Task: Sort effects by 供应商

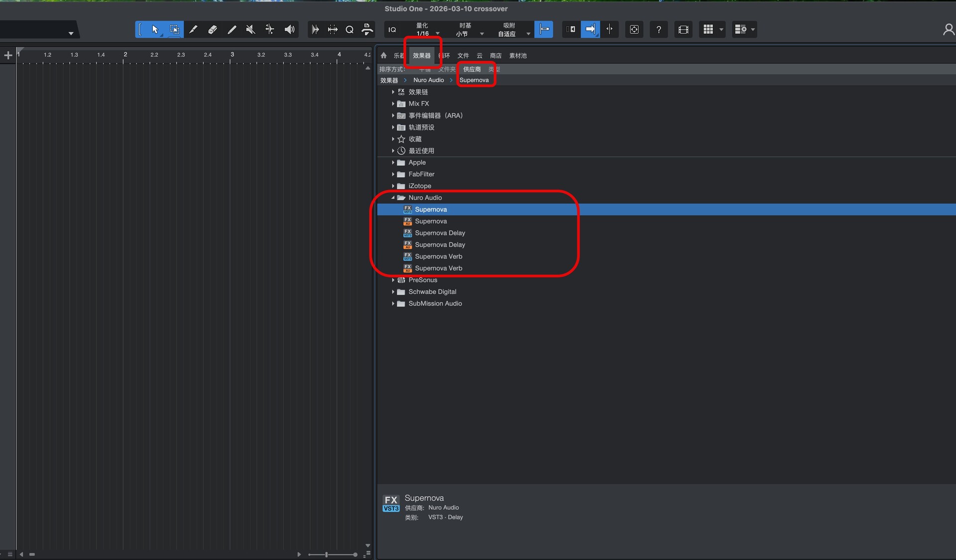Action: 472,69
